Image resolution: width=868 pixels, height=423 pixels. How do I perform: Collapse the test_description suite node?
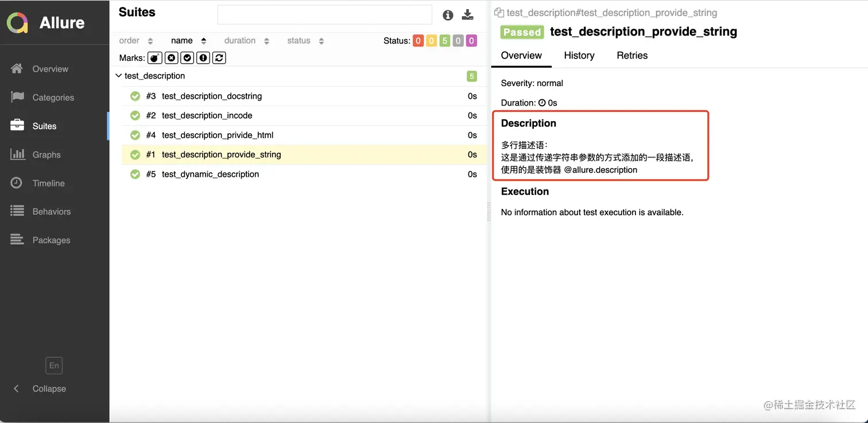pyautogui.click(x=118, y=76)
